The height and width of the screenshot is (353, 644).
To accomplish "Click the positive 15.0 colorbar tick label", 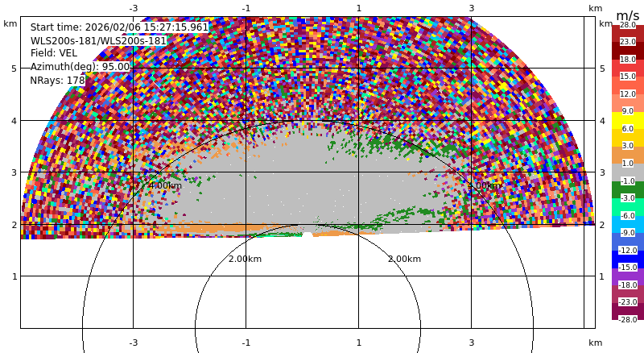I will click(x=628, y=77).
